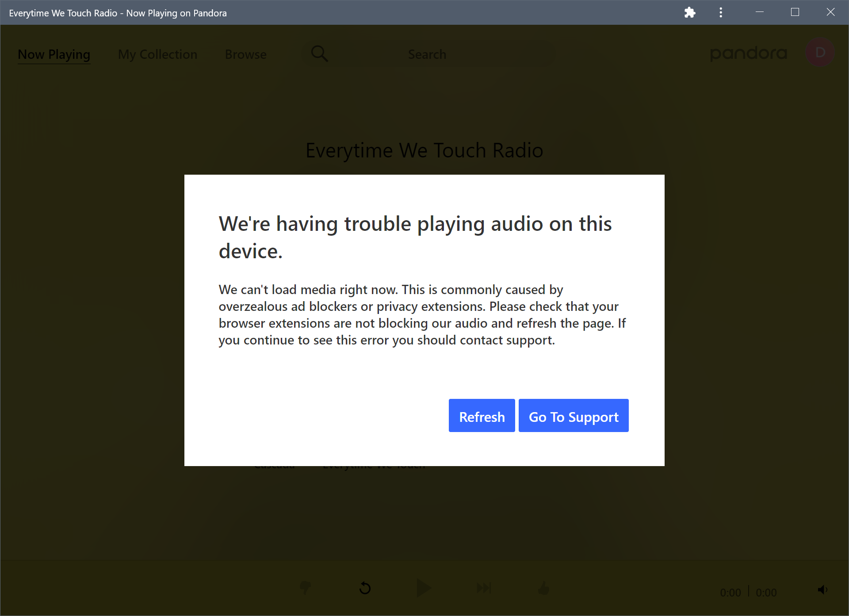
Task: Switch to Now Playing tab
Action: tap(54, 54)
